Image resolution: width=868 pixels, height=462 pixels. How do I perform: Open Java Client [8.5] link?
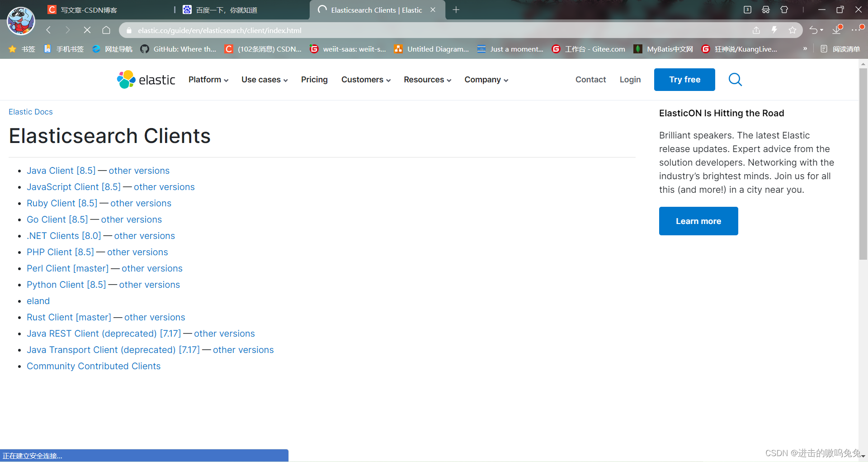61,171
